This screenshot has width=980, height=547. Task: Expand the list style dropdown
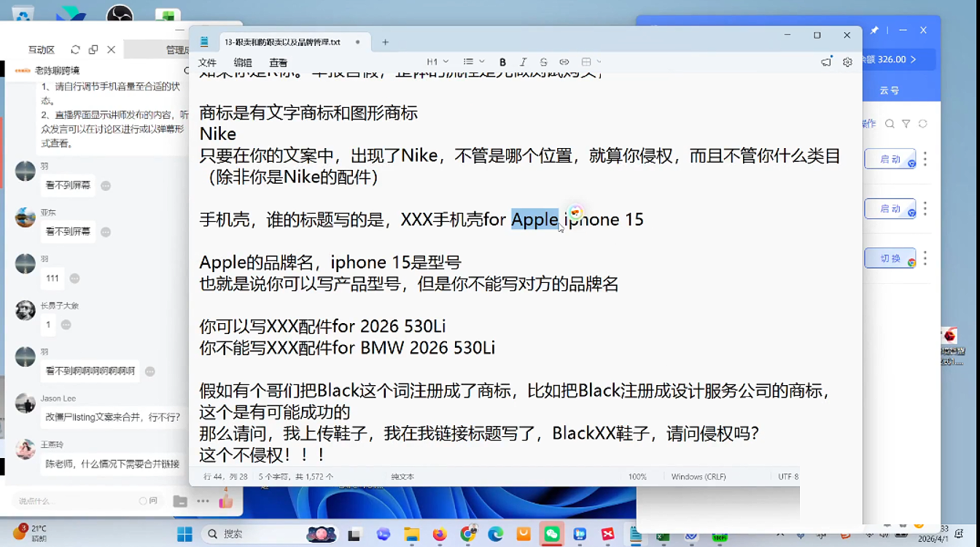473,62
